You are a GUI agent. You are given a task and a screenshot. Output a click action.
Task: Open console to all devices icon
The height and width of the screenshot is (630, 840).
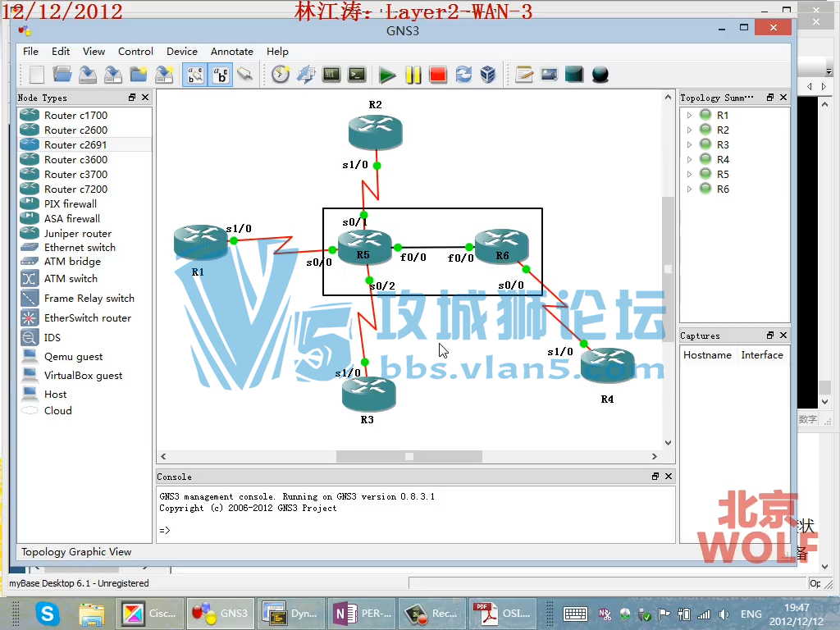coord(357,75)
